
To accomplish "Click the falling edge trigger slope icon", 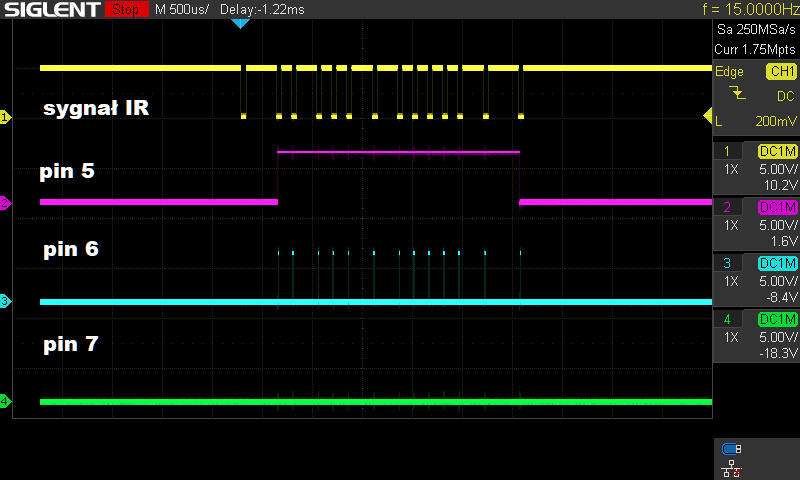I will [x=737, y=93].
